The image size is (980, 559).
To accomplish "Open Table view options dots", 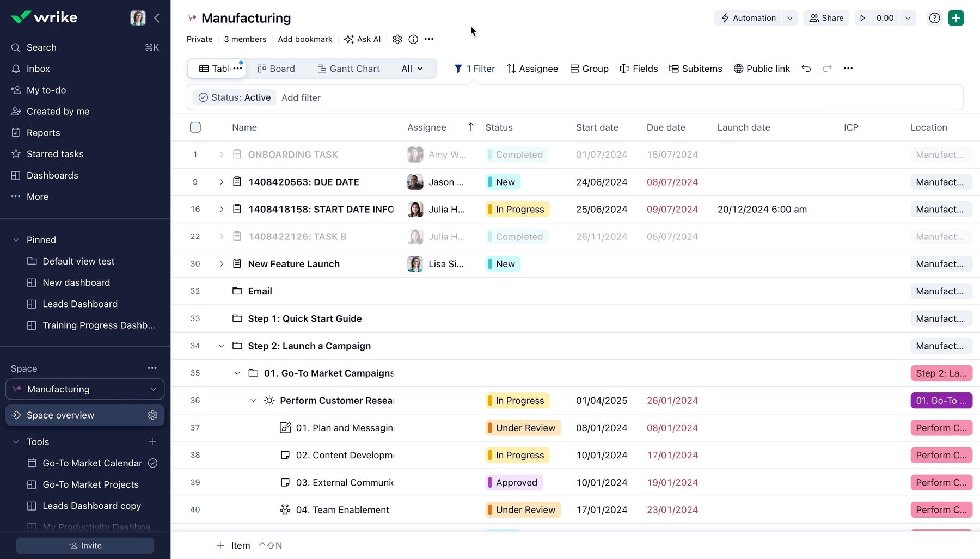I will click(238, 69).
